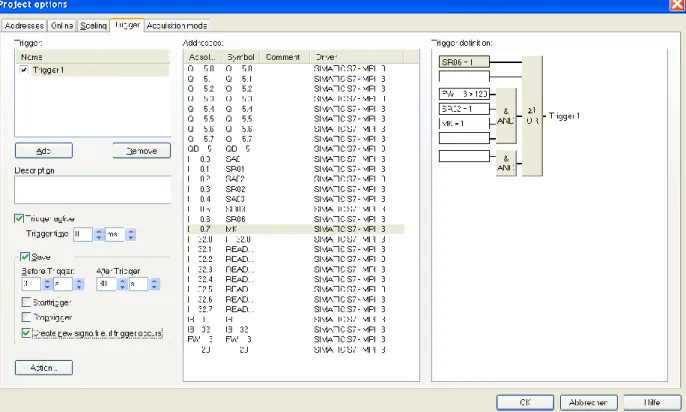Confirm with the OK button
Screen dimensions: 686x412
(x=525, y=402)
